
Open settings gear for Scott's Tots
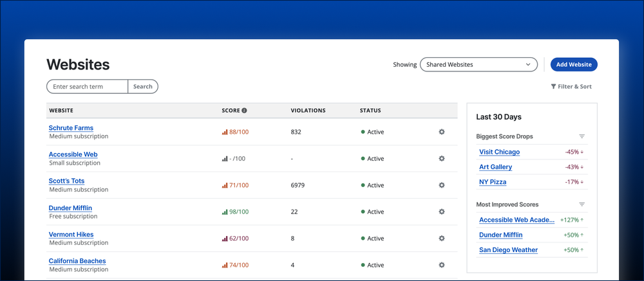click(442, 185)
